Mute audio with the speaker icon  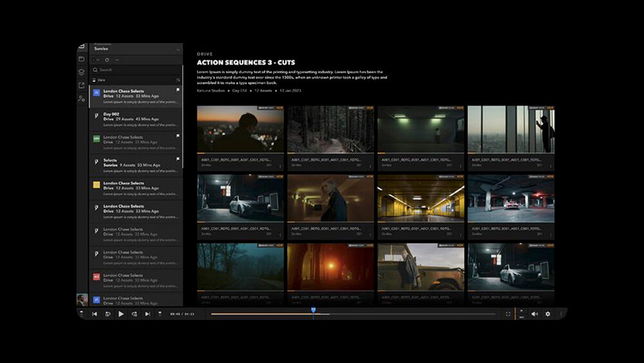tap(535, 314)
